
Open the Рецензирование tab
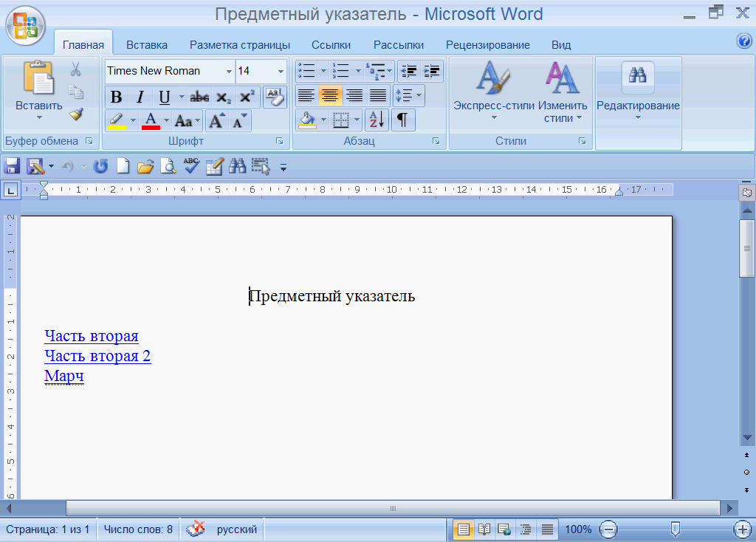click(487, 45)
